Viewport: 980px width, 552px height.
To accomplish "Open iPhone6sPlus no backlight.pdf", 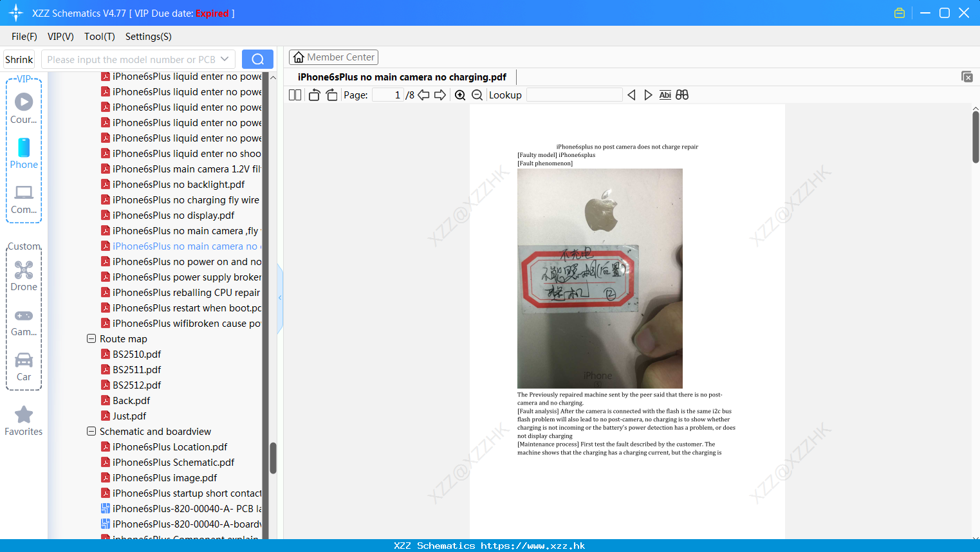I will pyautogui.click(x=172, y=184).
